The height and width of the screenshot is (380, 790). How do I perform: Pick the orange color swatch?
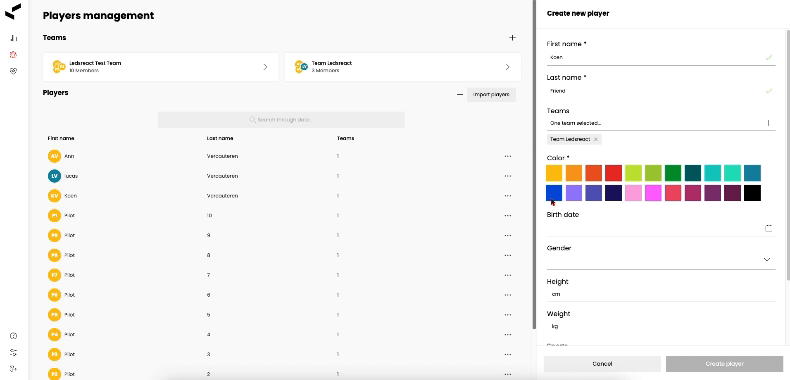pos(574,173)
